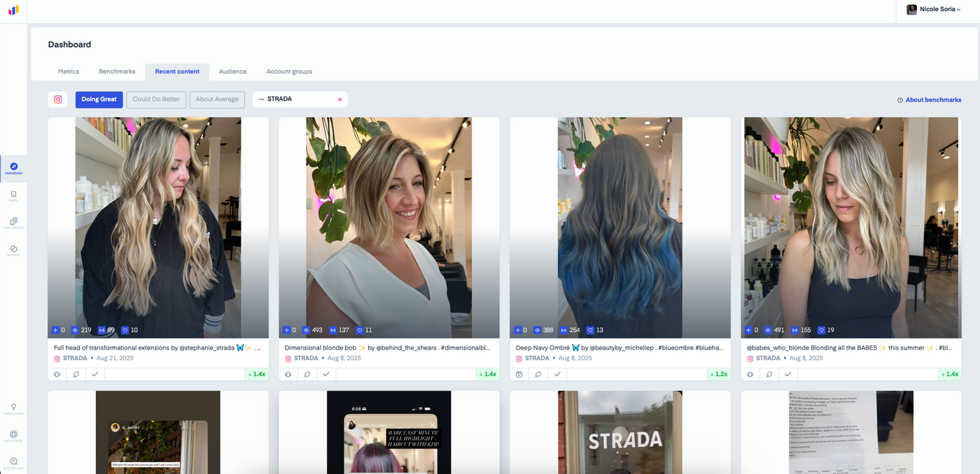Open the Posts section in sidebar

coord(13,196)
